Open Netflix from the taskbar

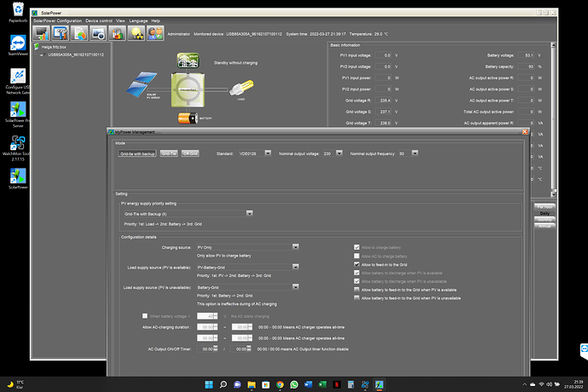[337, 384]
